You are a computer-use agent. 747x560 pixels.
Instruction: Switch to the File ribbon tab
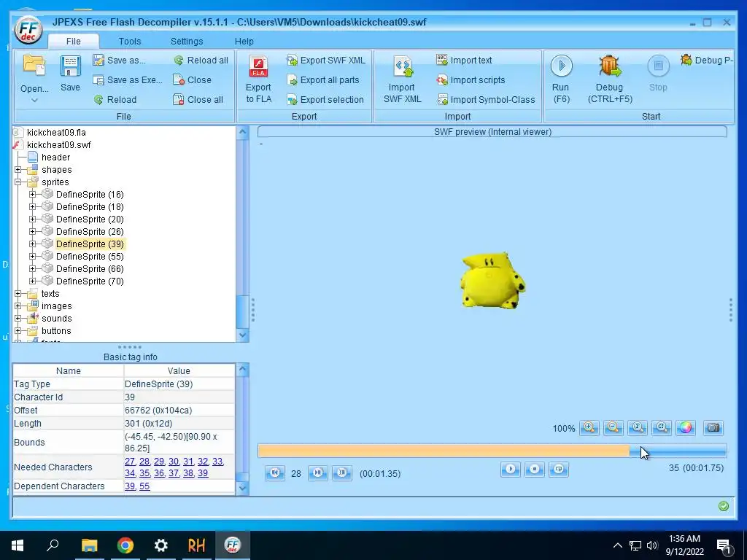74,42
